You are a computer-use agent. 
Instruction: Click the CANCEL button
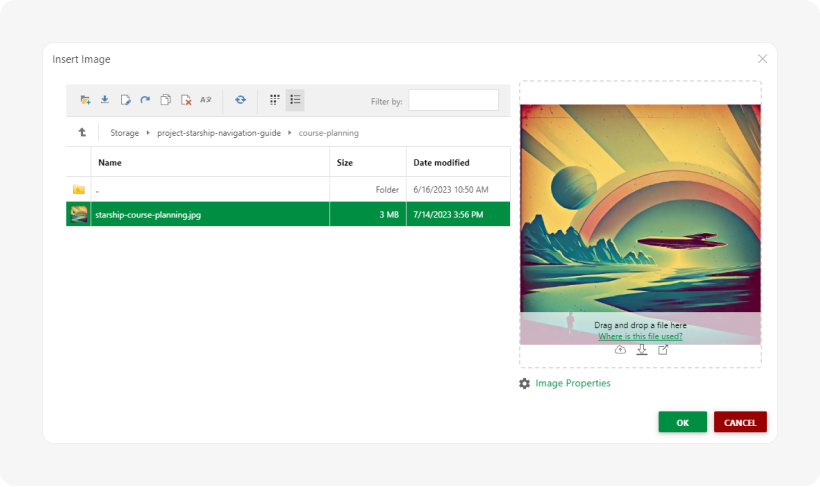point(740,422)
